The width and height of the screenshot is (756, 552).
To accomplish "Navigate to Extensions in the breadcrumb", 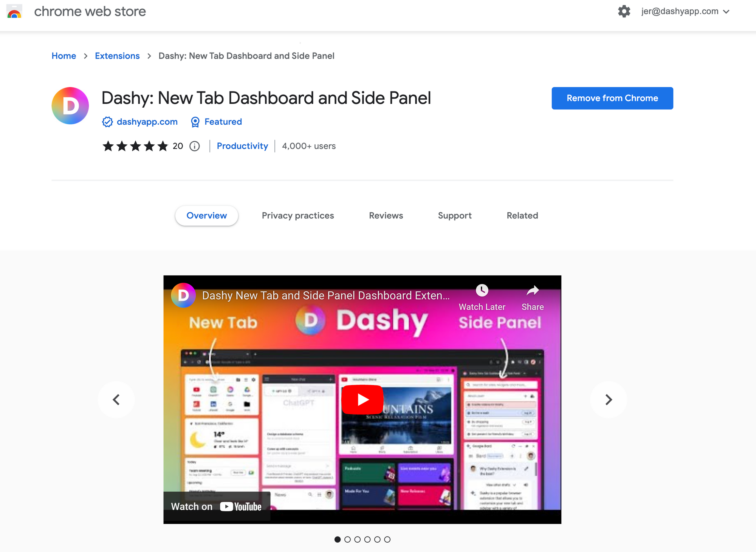I will pyautogui.click(x=117, y=56).
